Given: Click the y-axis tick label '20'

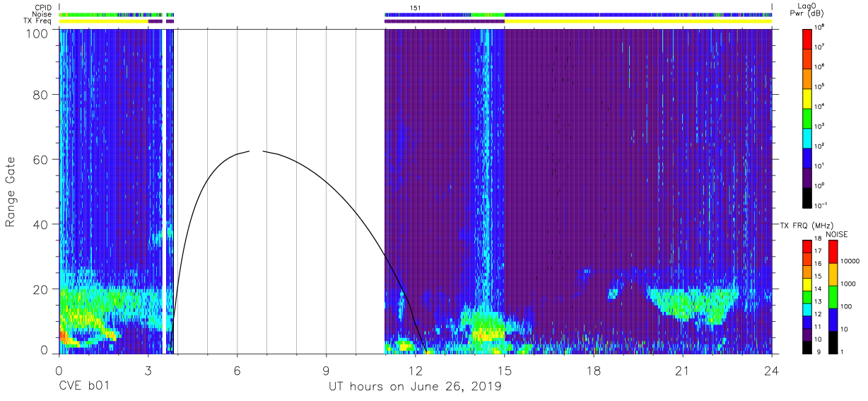Looking at the screenshot, I should click(x=40, y=289).
